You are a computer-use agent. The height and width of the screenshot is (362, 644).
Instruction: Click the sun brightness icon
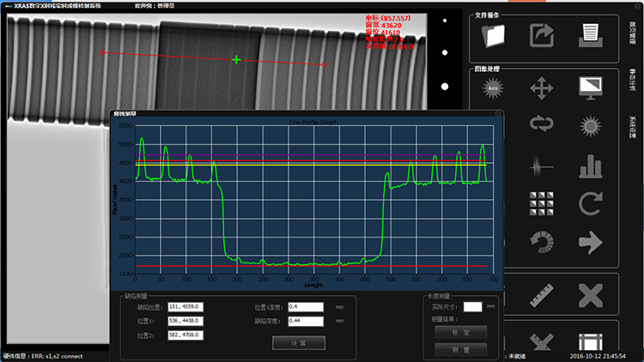click(x=590, y=126)
